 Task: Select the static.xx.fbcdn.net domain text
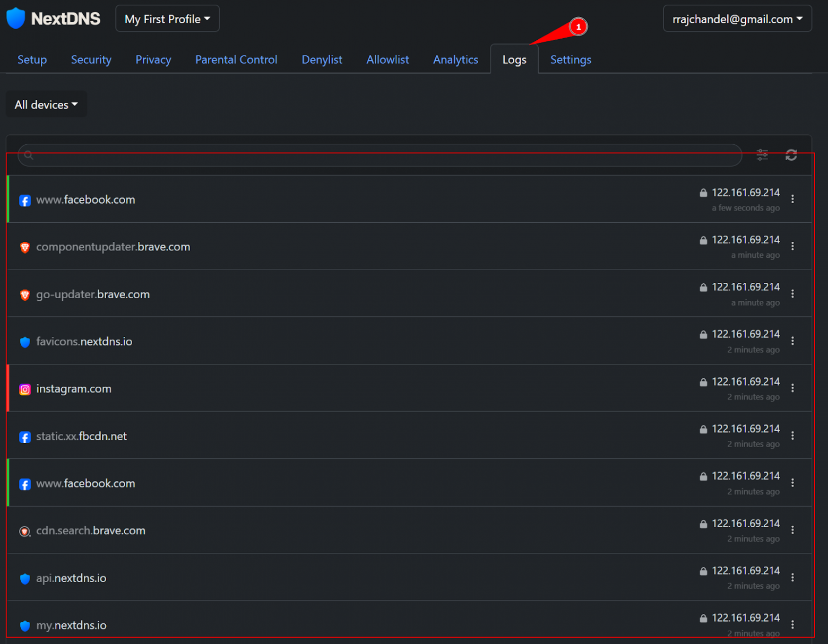pyautogui.click(x=82, y=436)
